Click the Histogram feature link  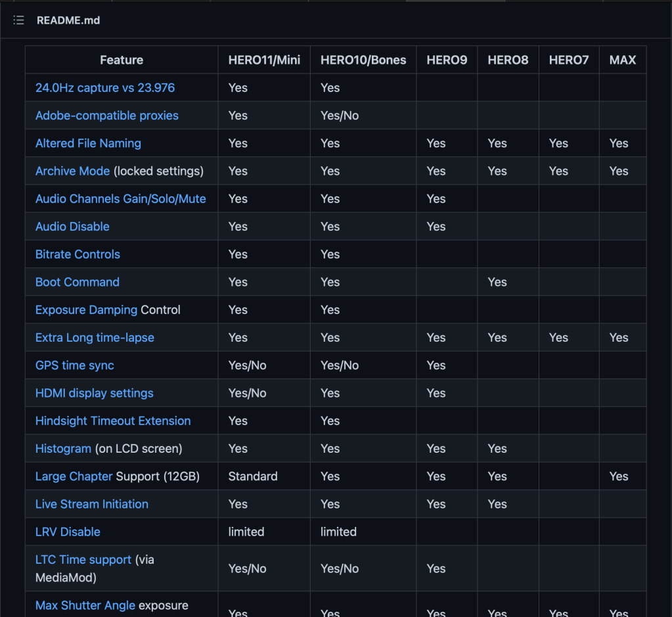(63, 449)
